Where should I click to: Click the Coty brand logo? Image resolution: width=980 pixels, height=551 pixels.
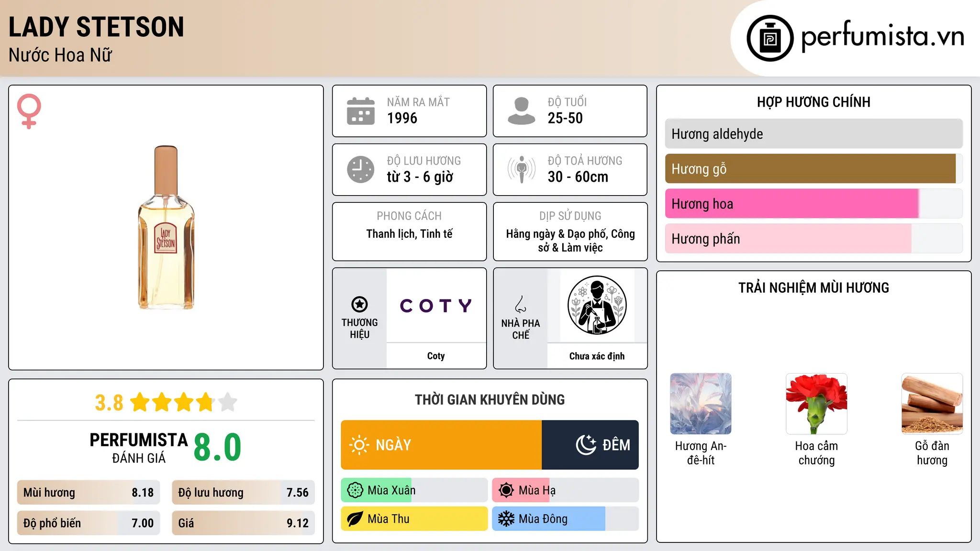(x=436, y=306)
